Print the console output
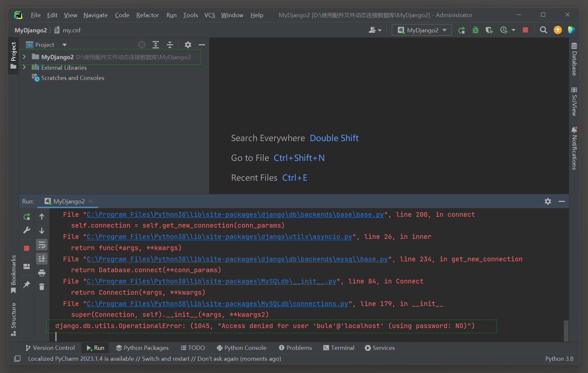 coord(42,273)
